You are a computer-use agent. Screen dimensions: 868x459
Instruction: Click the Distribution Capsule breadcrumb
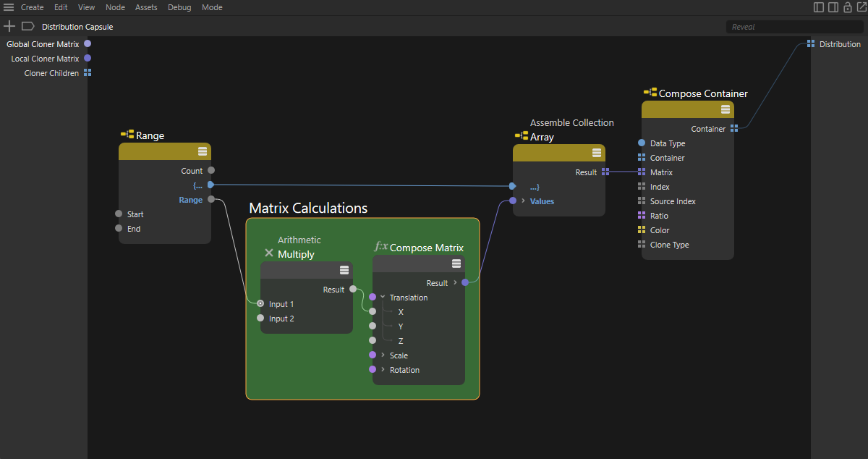click(x=77, y=27)
